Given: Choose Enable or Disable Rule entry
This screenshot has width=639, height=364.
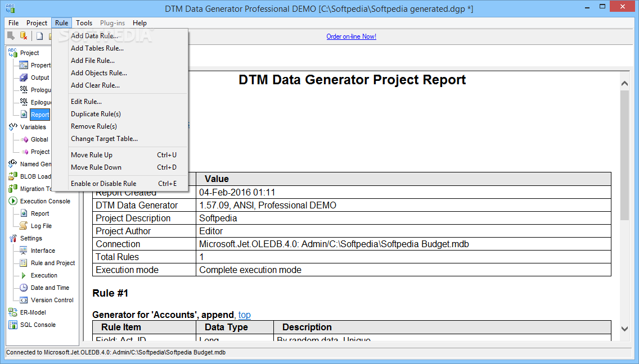Looking at the screenshot, I should tap(120, 183).
